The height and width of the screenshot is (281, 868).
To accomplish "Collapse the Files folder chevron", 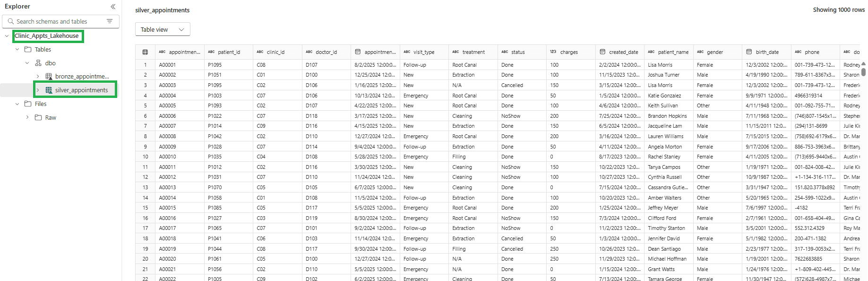I will 17,104.
